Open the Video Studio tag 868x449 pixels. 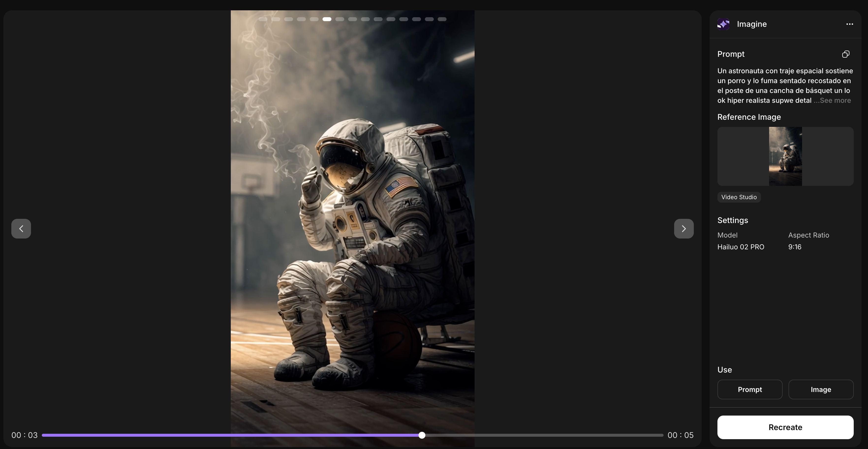[739, 197]
